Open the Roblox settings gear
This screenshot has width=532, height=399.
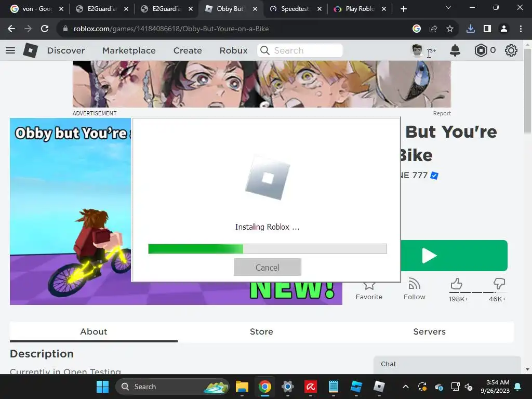click(x=511, y=50)
